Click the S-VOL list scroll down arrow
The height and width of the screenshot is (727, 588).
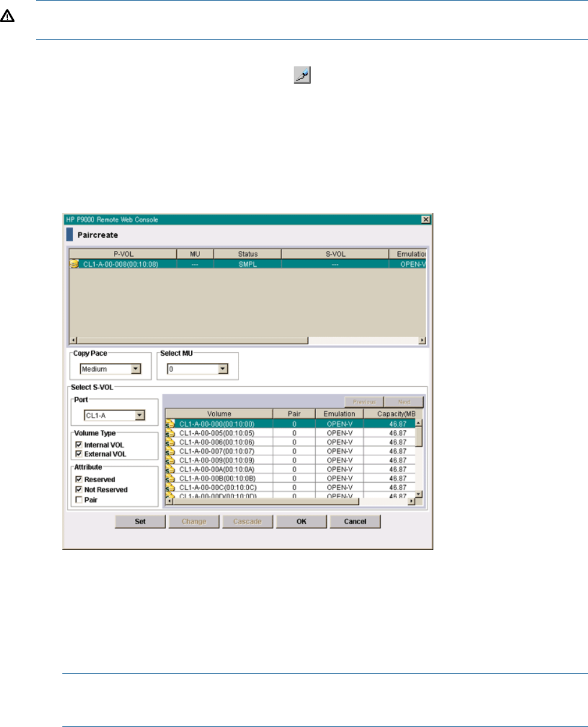pos(419,494)
